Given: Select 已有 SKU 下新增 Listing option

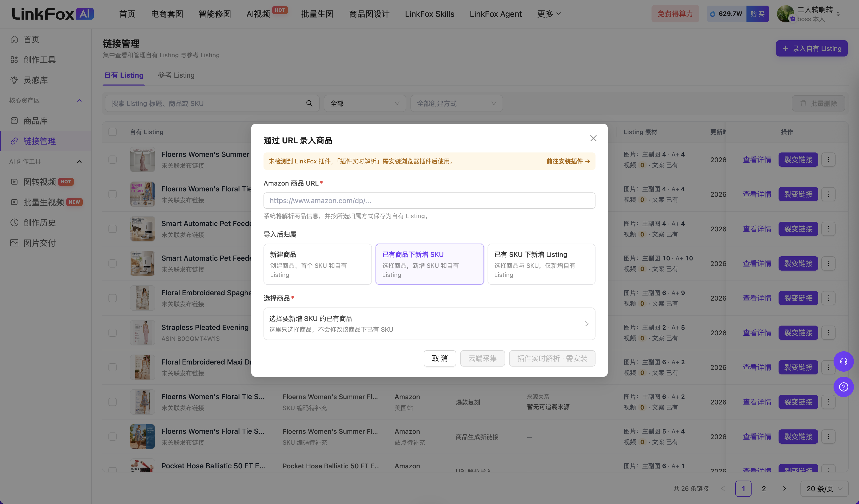Looking at the screenshot, I should pos(541,264).
